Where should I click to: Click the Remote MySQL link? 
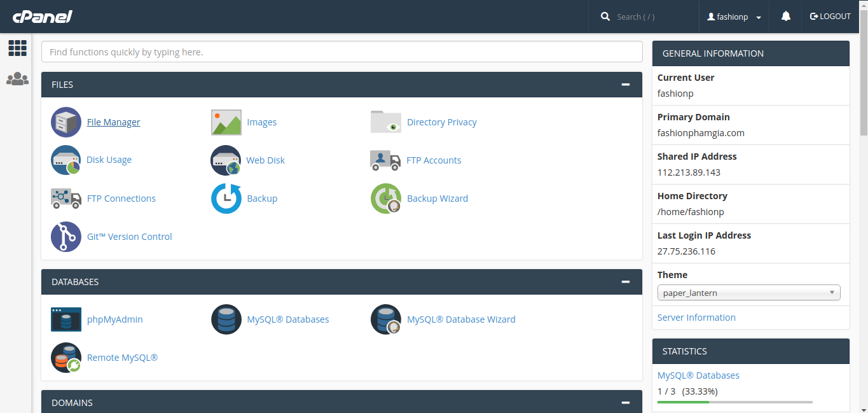pyautogui.click(x=122, y=358)
